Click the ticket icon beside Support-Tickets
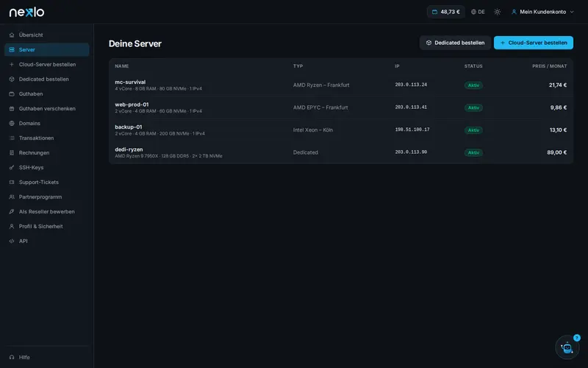Screen dimensions: 588x368 click(12, 182)
